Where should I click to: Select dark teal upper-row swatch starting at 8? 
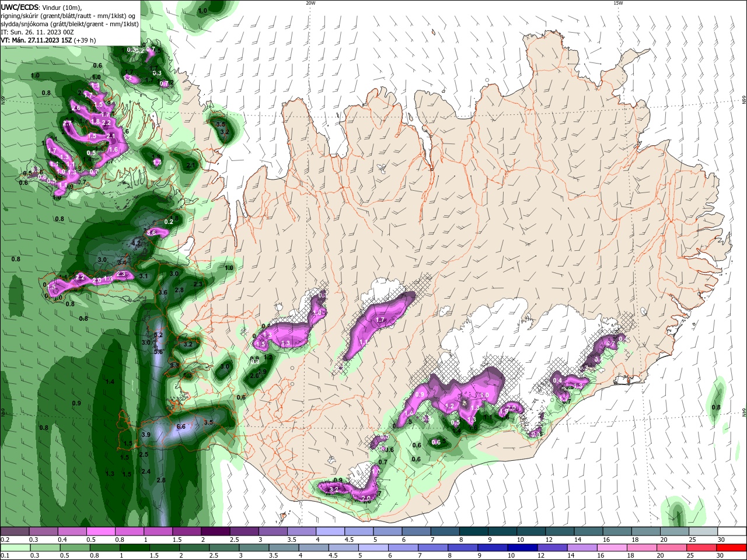tap(473, 531)
